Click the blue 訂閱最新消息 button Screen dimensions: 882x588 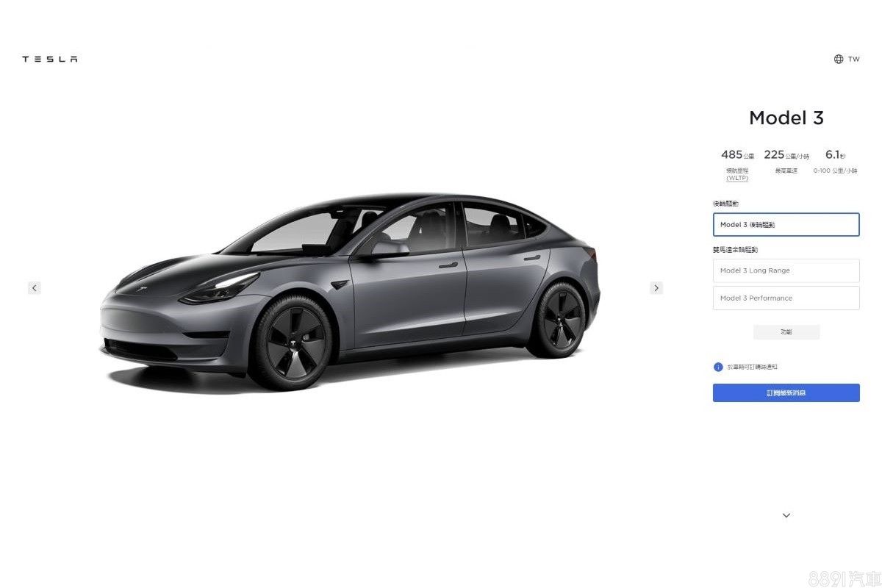coord(786,392)
